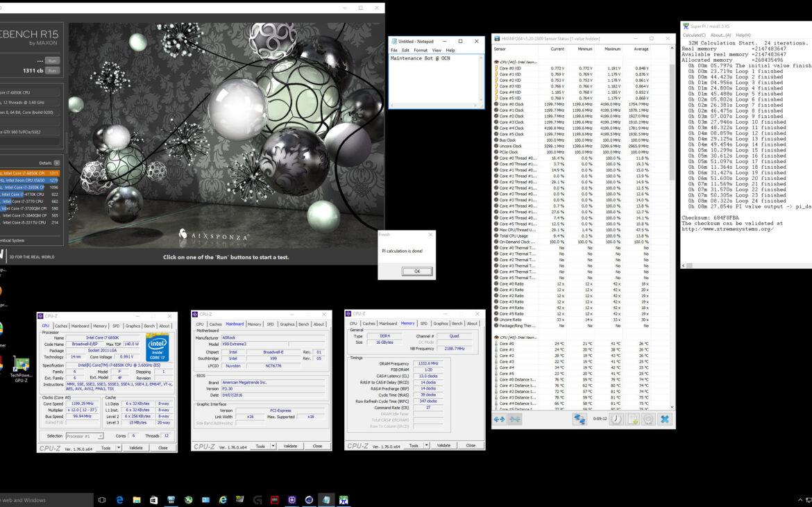Click Validate in the CPU-Z Memory window
812x507 pixels.
tap(443, 445)
